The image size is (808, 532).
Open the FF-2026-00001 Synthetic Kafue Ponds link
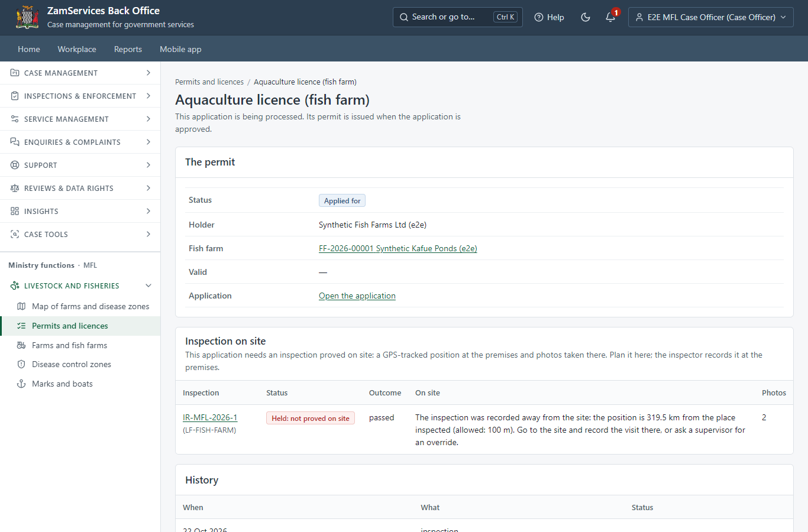pyautogui.click(x=398, y=248)
